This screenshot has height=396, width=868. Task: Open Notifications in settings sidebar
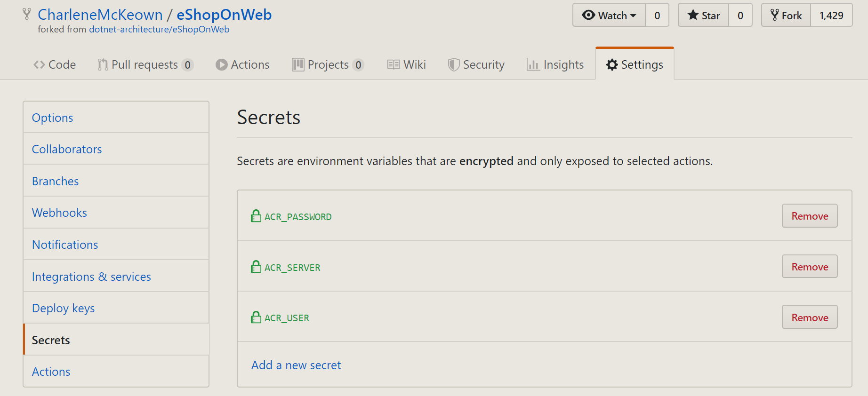116,245
